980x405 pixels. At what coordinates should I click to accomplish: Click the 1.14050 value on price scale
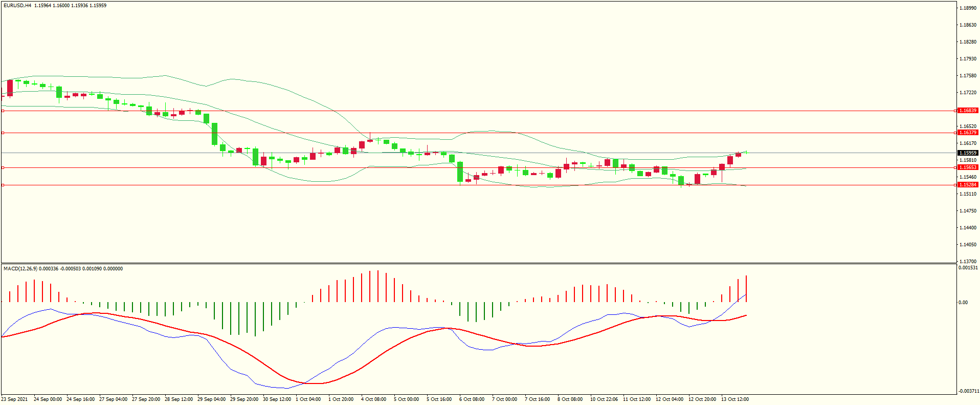pyautogui.click(x=967, y=245)
